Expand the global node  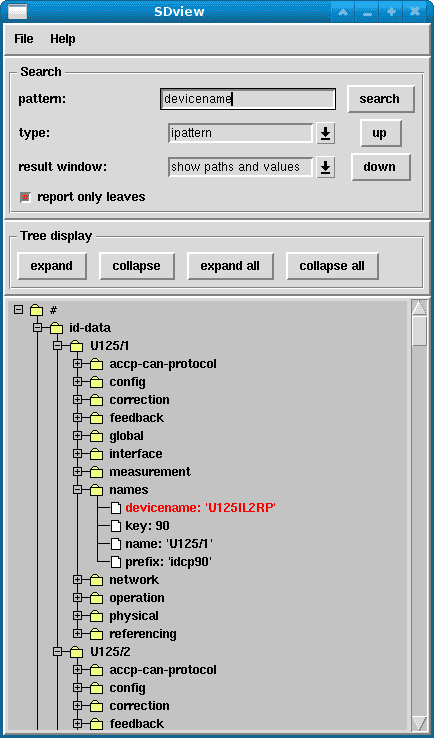point(78,436)
